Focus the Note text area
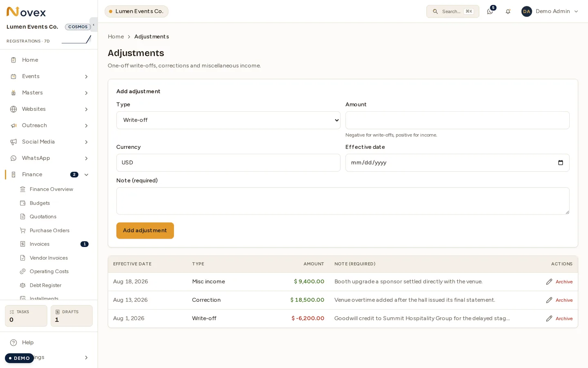588x368 pixels. click(x=343, y=201)
